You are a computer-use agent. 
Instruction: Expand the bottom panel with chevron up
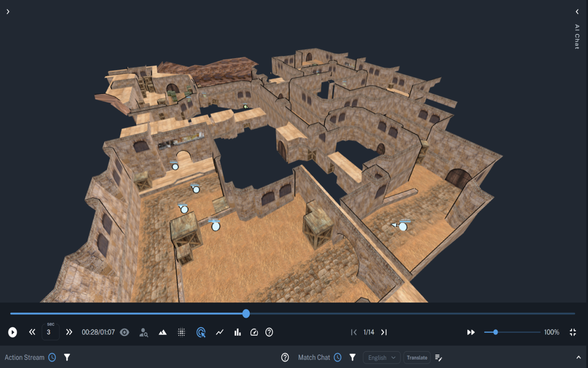tap(578, 357)
